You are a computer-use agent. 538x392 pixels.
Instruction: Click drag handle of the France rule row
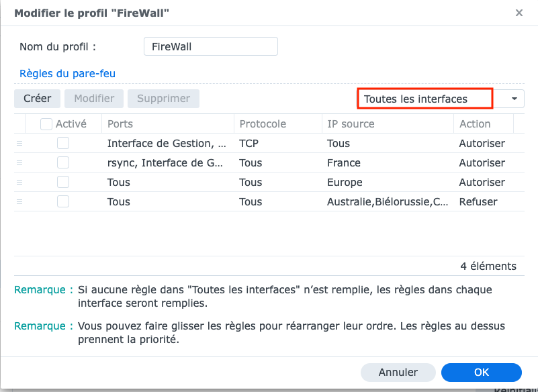[19, 163]
